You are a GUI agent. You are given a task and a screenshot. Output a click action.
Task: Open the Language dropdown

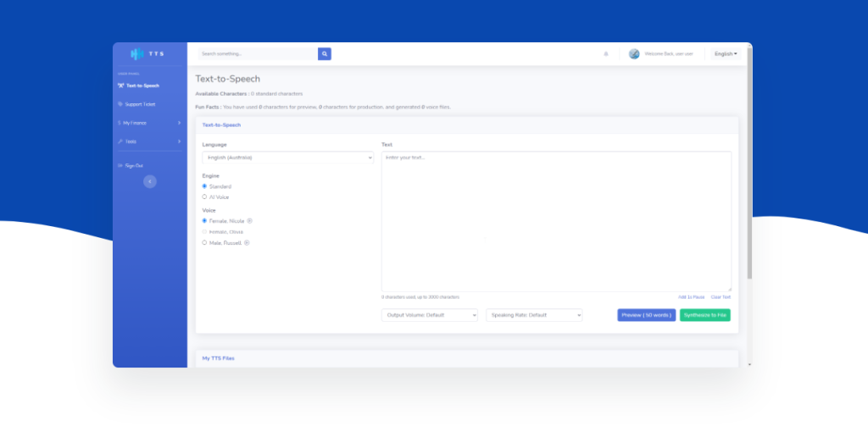[x=287, y=158]
